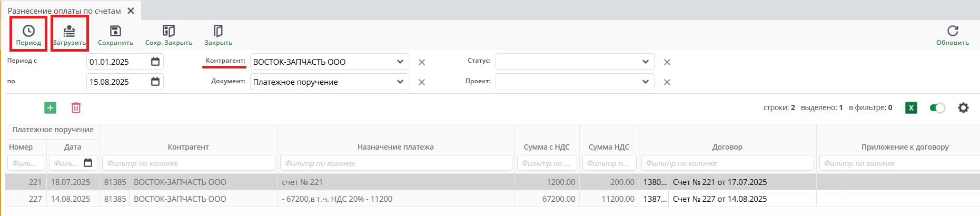Click the Сохранить floppy disk icon
Screen dimensions: 980x216
click(x=115, y=31)
